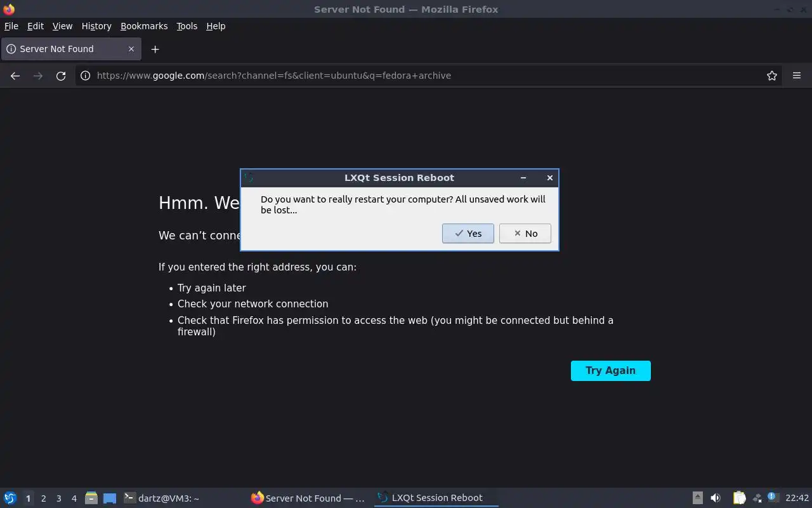Viewport: 812px width, 508px height.
Task: Click "Try again later" bullet text
Action: [212, 288]
